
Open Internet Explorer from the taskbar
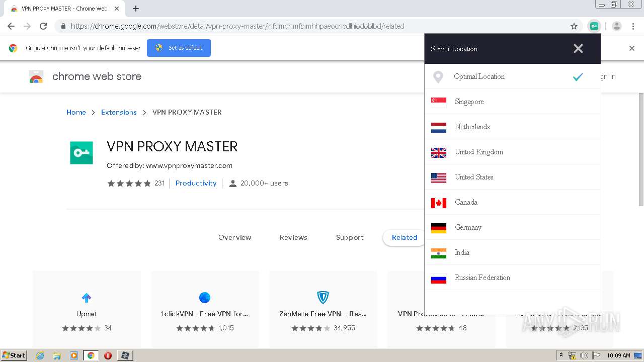40,355
